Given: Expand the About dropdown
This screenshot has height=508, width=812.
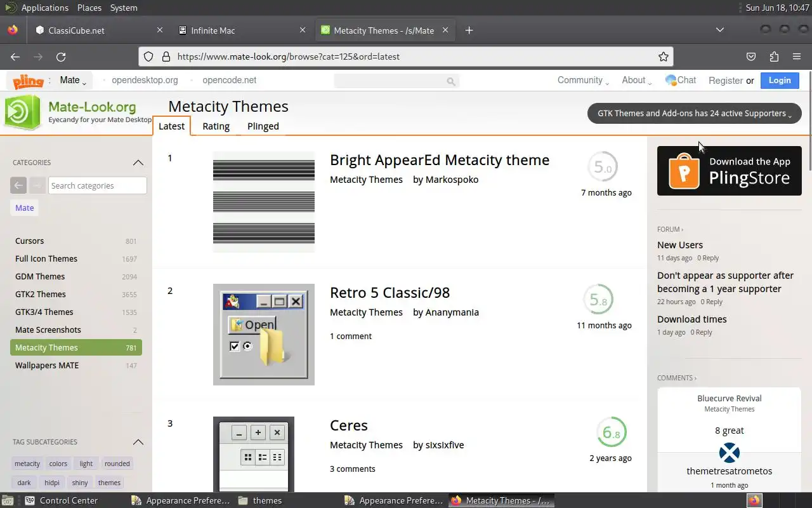Looking at the screenshot, I should click(637, 80).
